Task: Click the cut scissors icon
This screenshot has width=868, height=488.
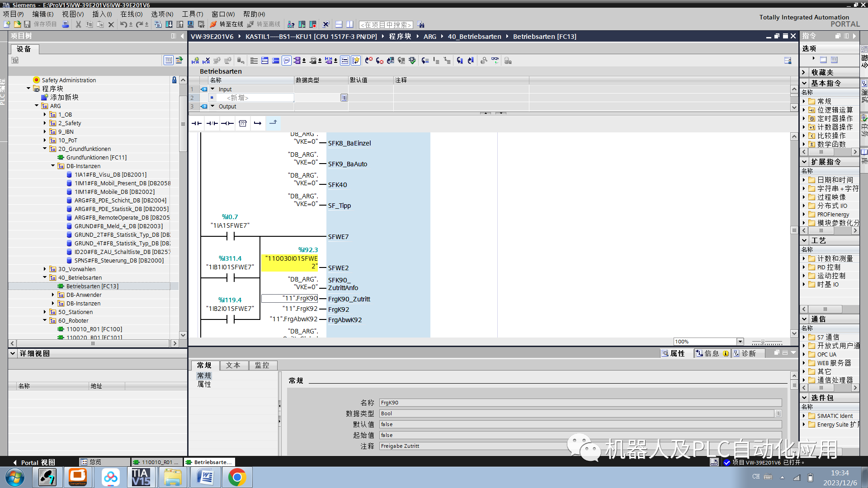Action: (79, 24)
